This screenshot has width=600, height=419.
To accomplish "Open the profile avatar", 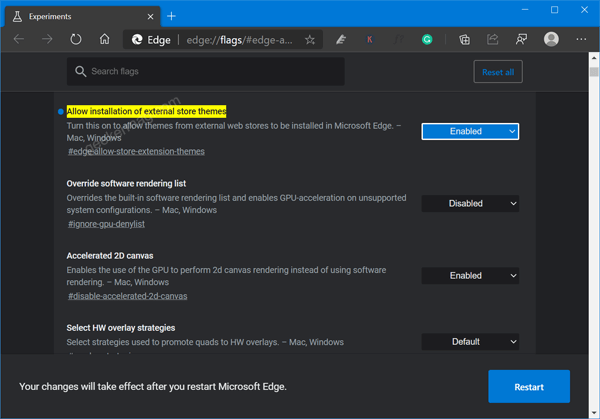I will 551,39.
